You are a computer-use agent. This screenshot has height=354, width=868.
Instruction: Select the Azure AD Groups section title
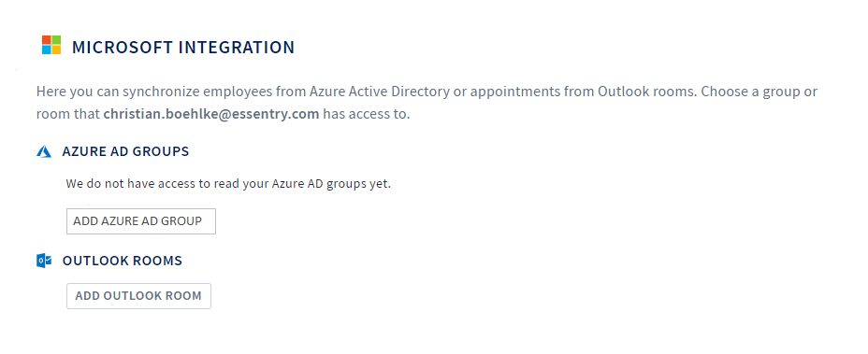125,151
